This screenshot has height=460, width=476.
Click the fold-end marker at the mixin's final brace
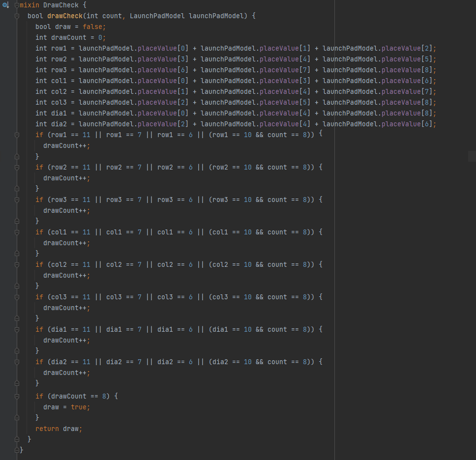(x=17, y=450)
